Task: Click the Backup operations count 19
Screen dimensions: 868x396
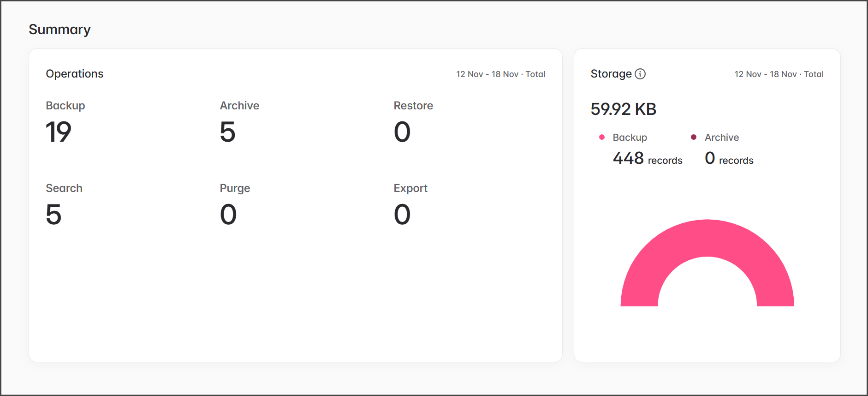Action: pyautogui.click(x=59, y=132)
